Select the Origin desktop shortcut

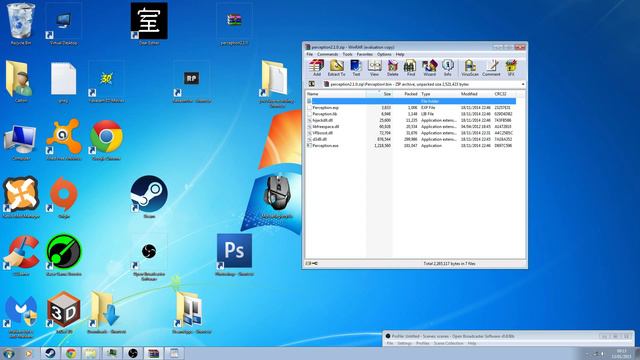tap(63, 198)
